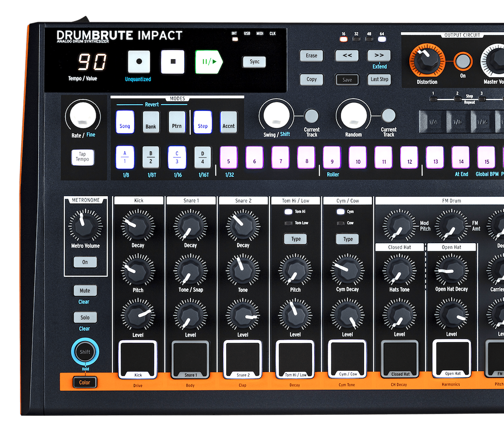Select step button B/2
The width and height of the screenshot is (504, 437).
tap(151, 157)
